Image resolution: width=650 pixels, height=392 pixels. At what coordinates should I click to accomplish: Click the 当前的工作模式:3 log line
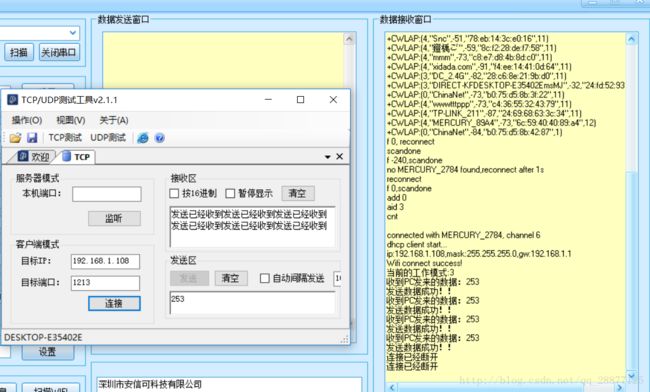[420, 273]
